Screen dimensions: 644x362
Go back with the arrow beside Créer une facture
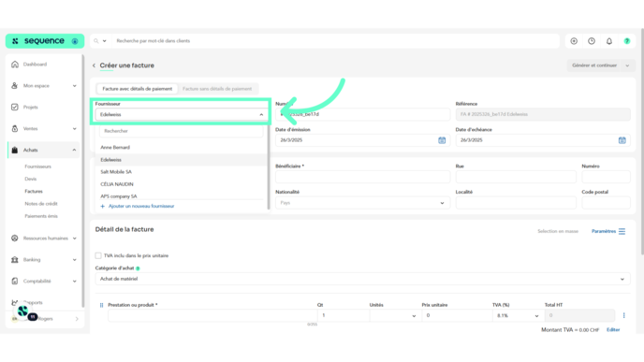coord(94,65)
